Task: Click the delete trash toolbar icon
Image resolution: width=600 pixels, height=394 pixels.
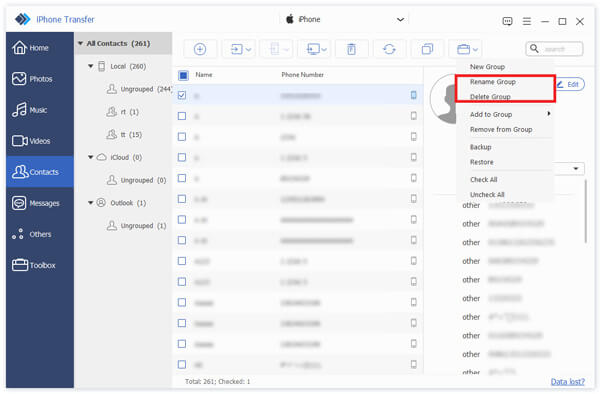Action: (351, 49)
